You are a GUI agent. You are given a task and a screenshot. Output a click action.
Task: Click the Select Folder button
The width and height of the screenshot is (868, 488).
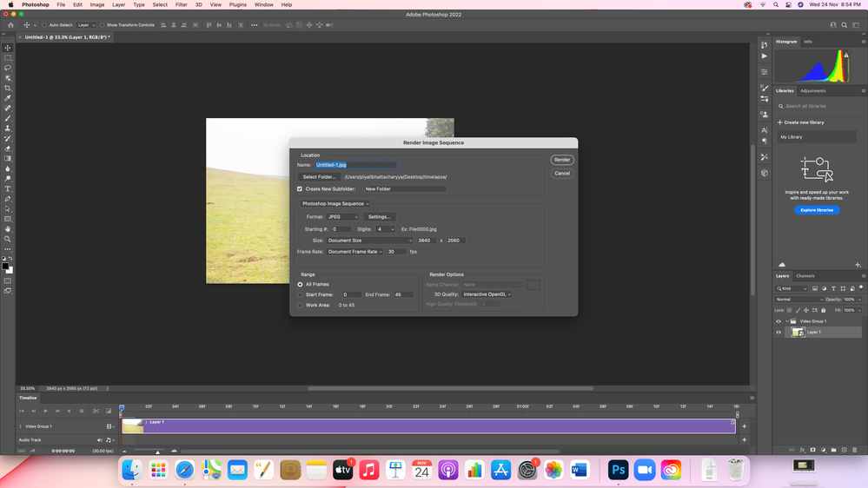(319, 177)
